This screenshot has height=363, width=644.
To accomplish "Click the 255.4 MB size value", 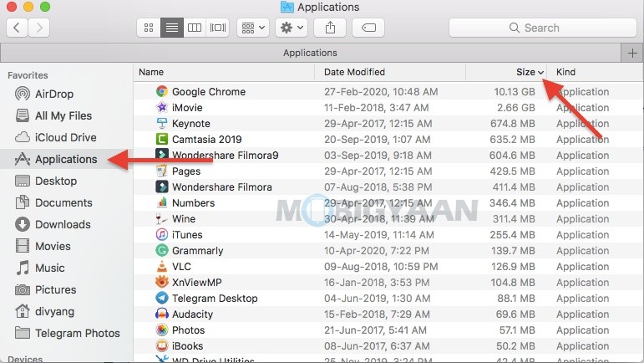I will click(x=513, y=235).
